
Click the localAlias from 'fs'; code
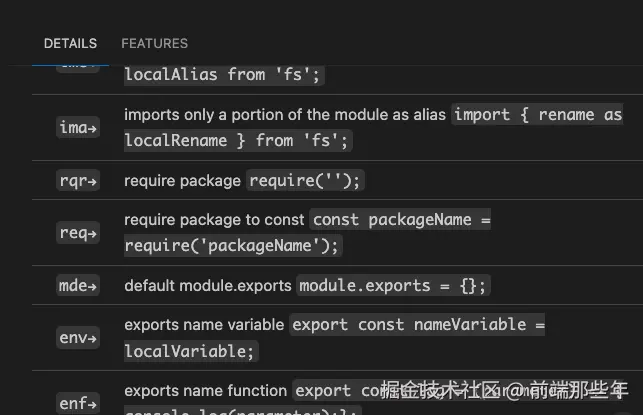(x=224, y=74)
